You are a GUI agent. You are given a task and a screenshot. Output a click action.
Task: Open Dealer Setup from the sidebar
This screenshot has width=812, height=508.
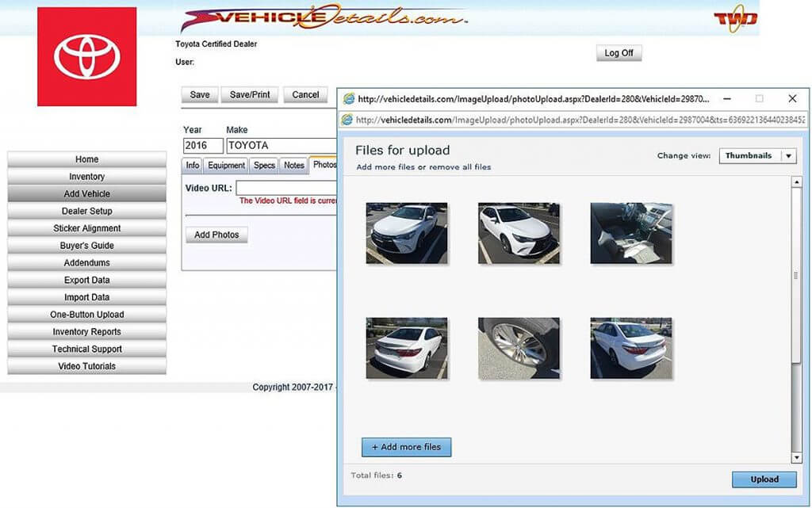[86, 211]
